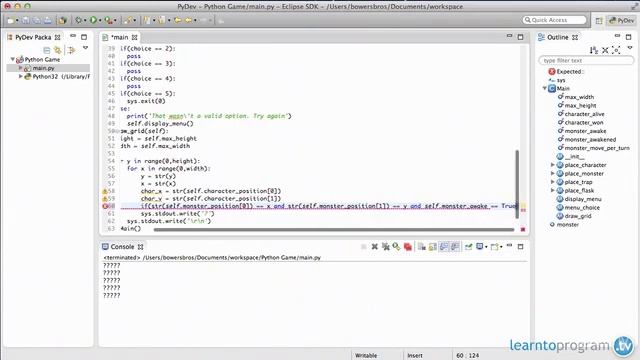Click the Sort alphabetically icon in Outline
This screenshot has width=640, height=360.
[x=594, y=50]
